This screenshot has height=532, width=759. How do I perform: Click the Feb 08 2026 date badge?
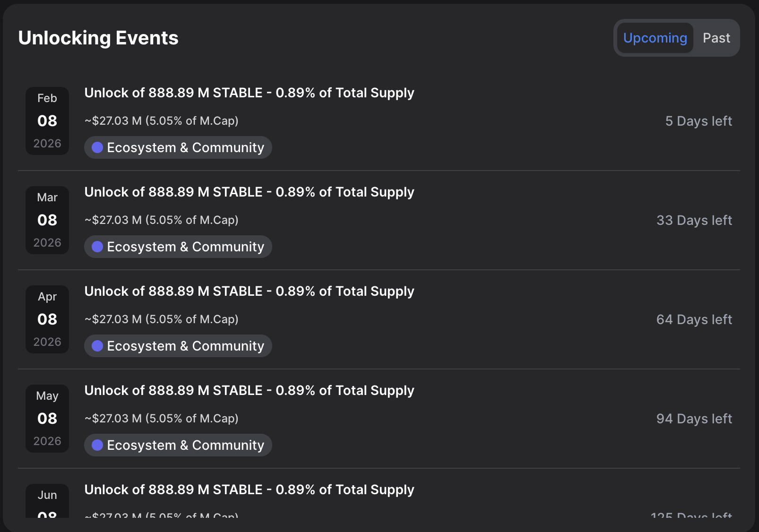(47, 121)
